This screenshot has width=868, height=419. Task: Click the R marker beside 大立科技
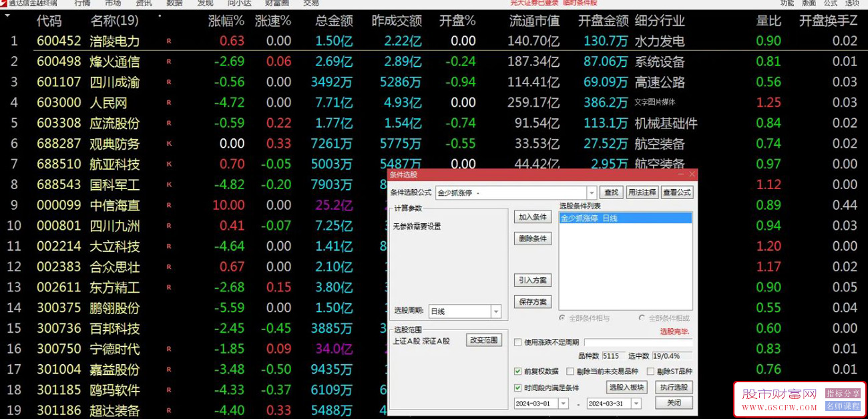pyautogui.click(x=169, y=247)
